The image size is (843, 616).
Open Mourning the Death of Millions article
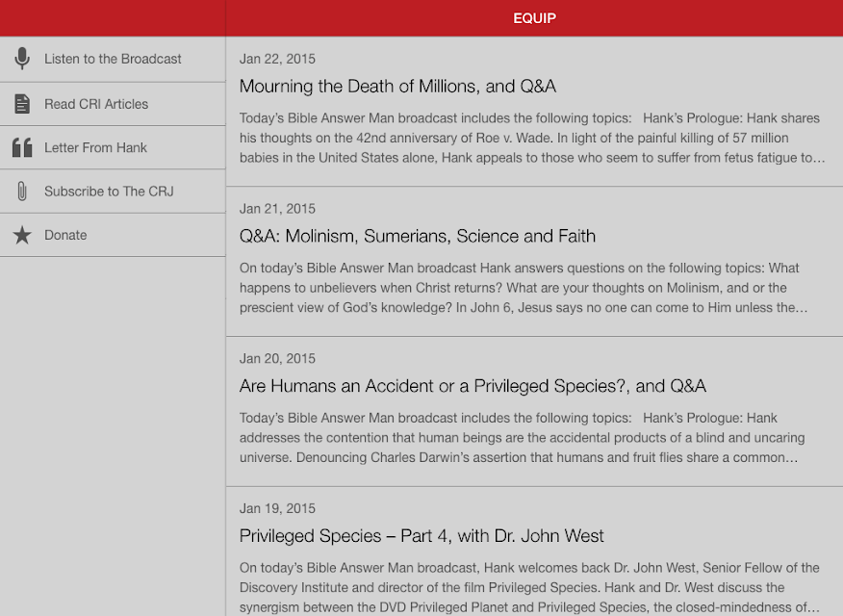click(x=397, y=86)
